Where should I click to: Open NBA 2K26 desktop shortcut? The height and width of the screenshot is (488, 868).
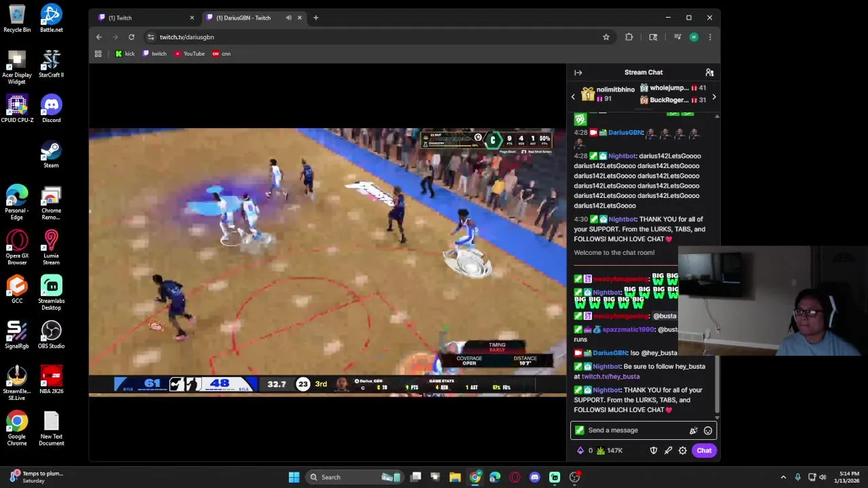[52, 380]
